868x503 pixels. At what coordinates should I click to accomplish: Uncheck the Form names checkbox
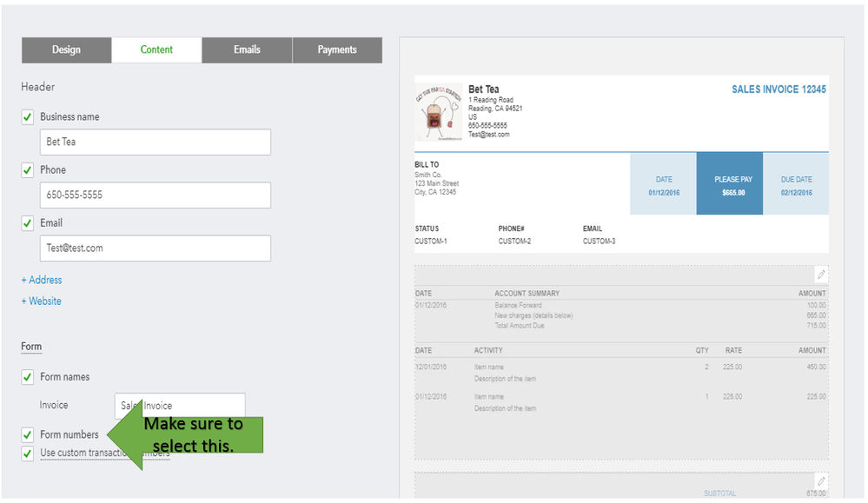(28, 377)
